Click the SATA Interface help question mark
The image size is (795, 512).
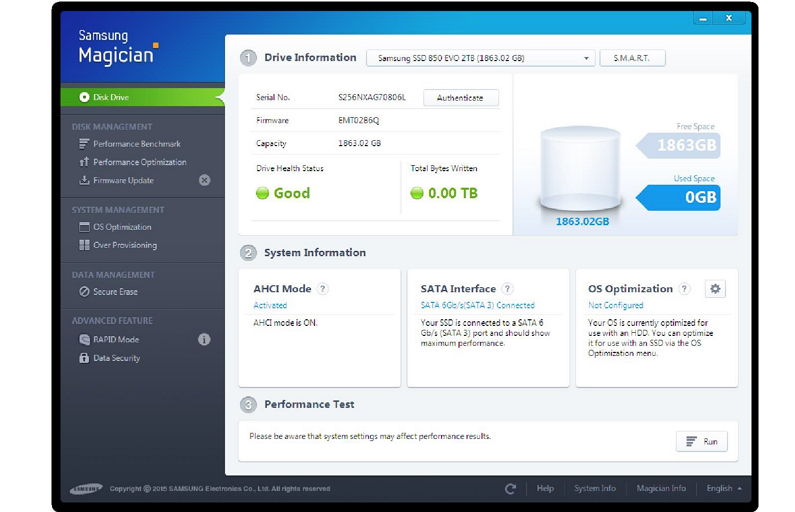pos(507,289)
